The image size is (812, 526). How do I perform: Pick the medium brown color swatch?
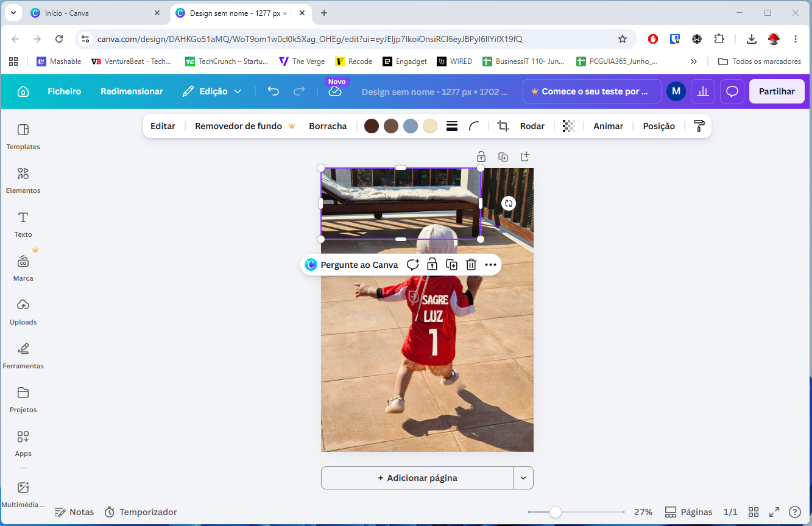coord(391,126)
